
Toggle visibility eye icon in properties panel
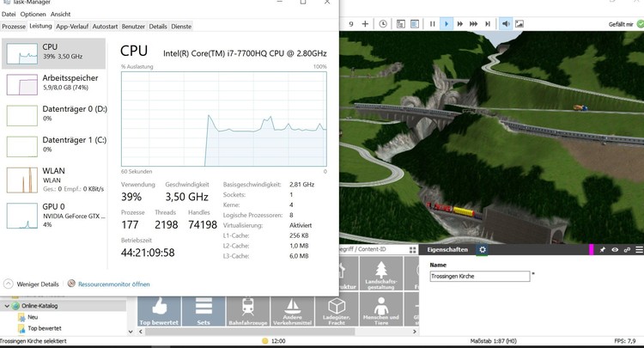tap(615, 250)
